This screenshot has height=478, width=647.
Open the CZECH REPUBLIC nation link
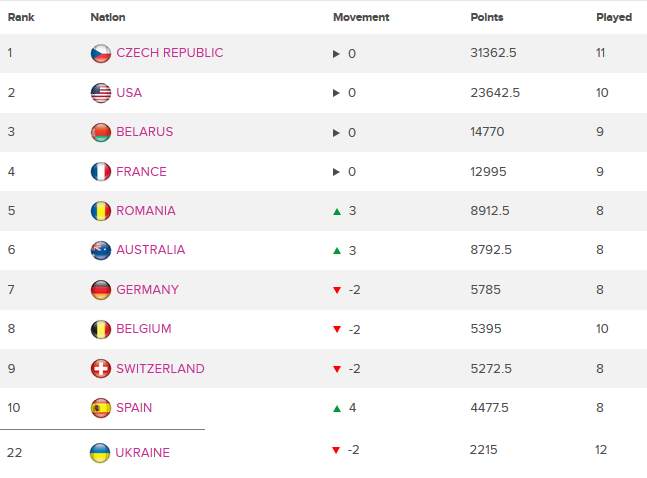170,53
